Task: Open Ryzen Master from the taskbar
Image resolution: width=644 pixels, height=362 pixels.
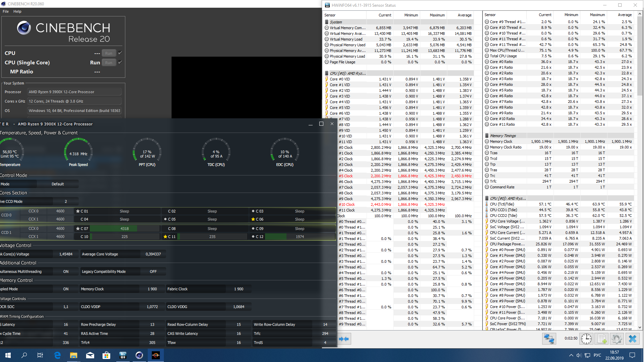Action: click(156, 355)
